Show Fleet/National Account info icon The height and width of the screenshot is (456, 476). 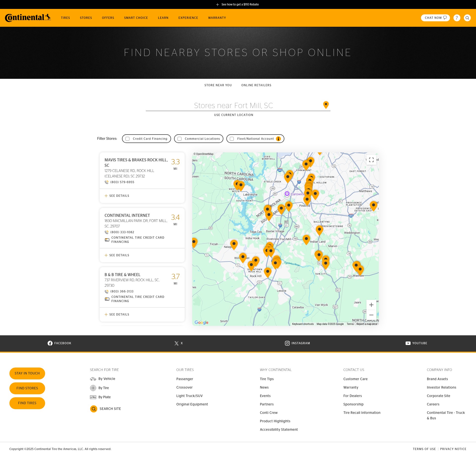[x=278, y=139]
